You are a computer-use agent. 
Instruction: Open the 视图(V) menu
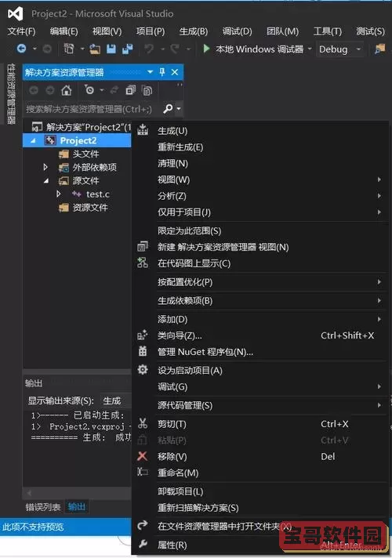coord(107,31)
